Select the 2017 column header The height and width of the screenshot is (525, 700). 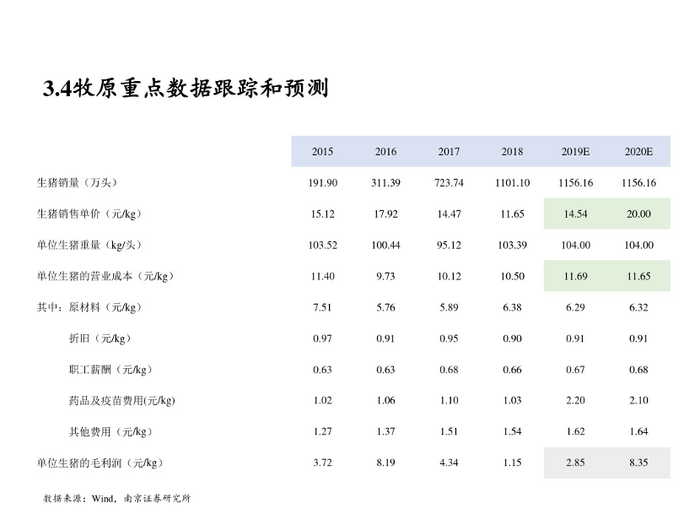coord(449,152)
